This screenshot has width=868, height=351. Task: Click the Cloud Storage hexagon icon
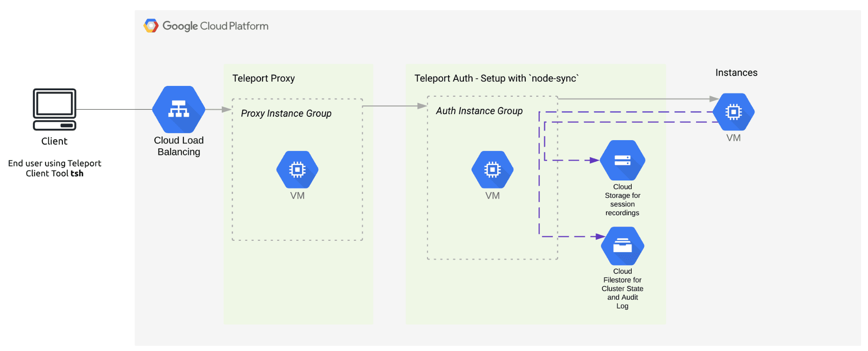[x=622, y=160]
